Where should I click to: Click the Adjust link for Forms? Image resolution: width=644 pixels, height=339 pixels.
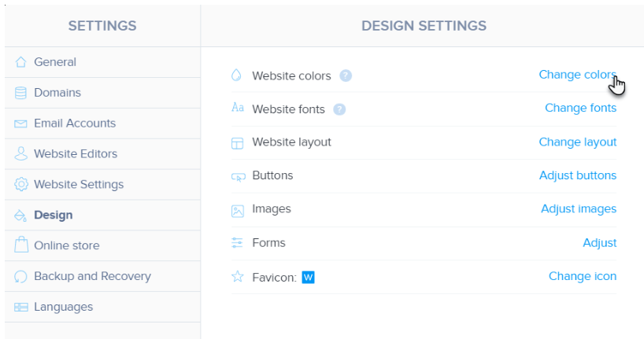point(600,243)
